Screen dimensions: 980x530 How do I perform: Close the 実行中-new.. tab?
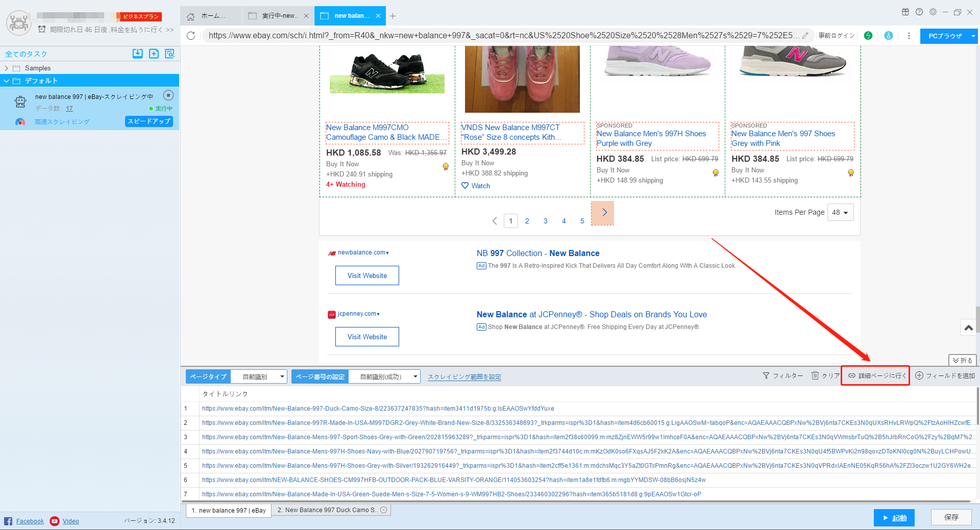[x=306, y=16]
